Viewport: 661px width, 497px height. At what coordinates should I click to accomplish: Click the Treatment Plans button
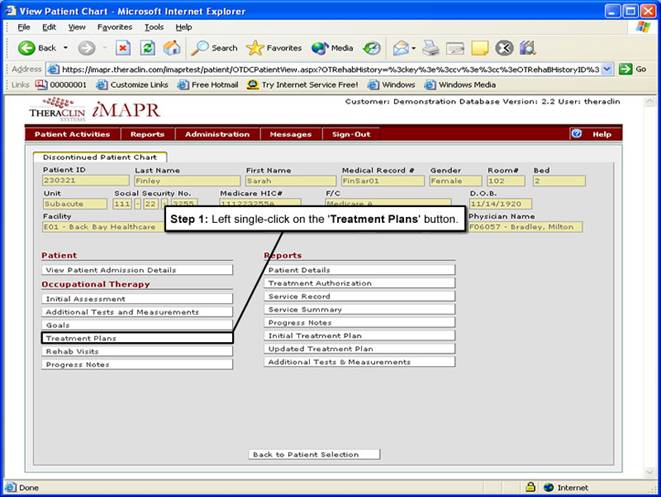[137, 339]
